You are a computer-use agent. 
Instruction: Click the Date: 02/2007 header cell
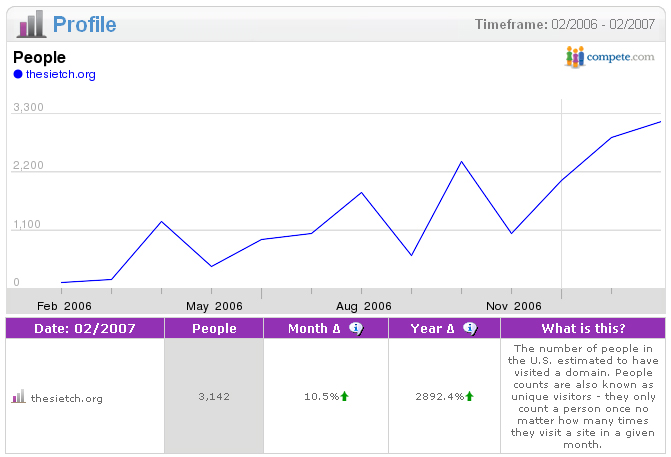point(85,329)
